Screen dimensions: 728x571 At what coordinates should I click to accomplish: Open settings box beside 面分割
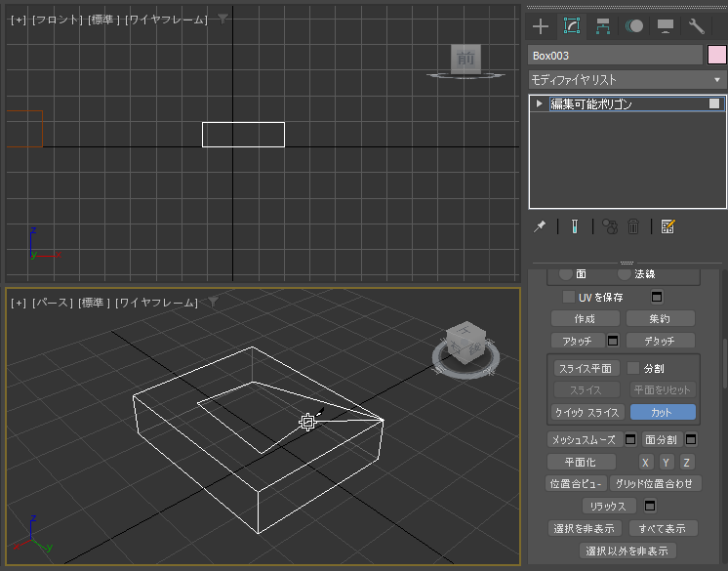click(x=691, y=439)
